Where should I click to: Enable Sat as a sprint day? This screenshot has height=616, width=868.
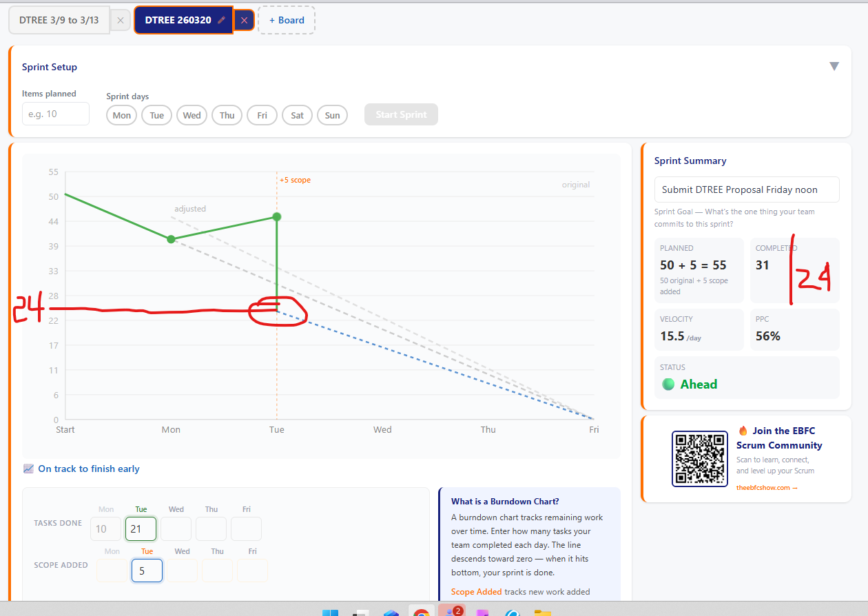click(x=297, y=115)
